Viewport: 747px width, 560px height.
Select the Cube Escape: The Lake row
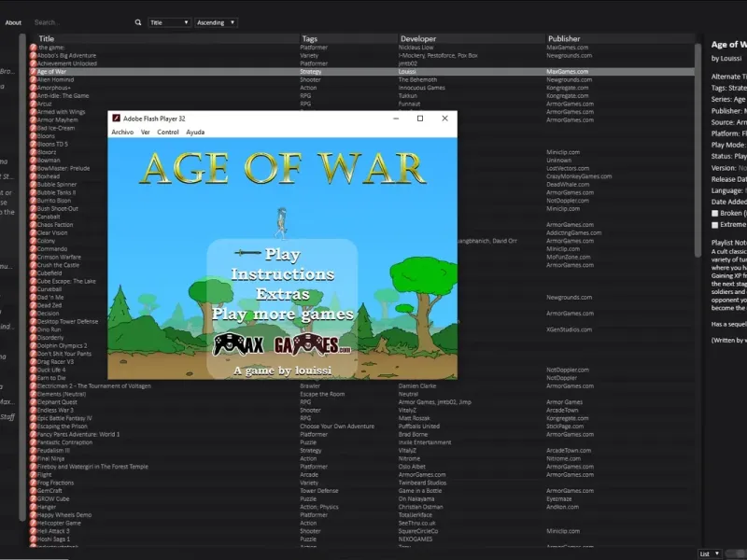(361, 281)
